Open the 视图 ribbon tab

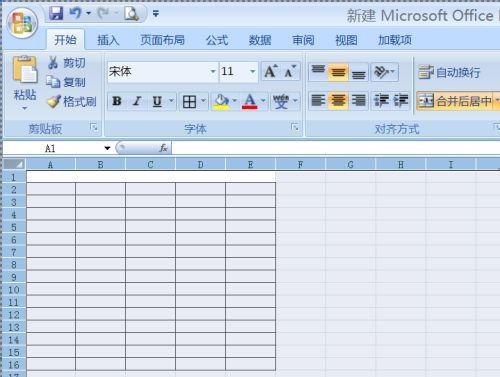pos(346,40)
